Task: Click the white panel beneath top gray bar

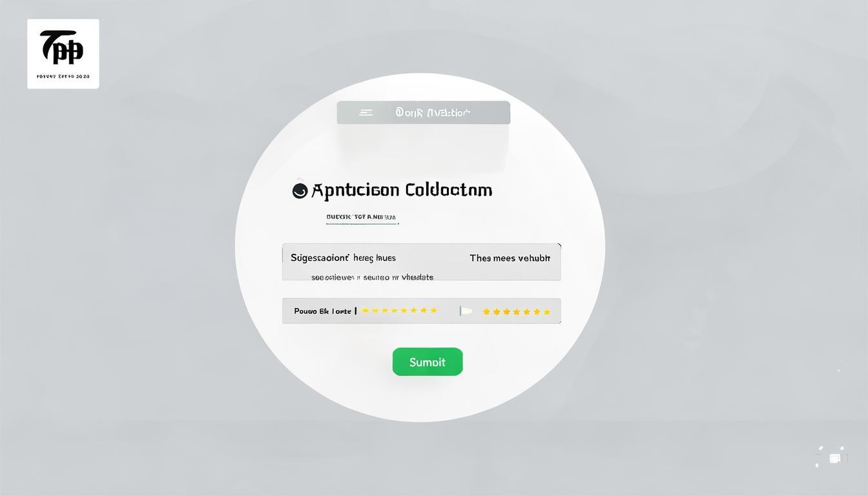Action: pos(424,147)
